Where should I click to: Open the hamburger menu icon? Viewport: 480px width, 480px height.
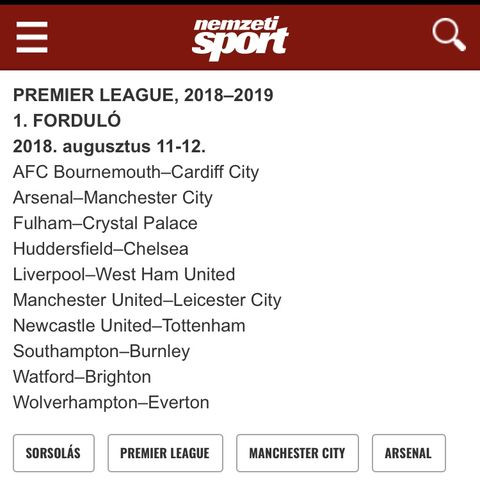32,37
